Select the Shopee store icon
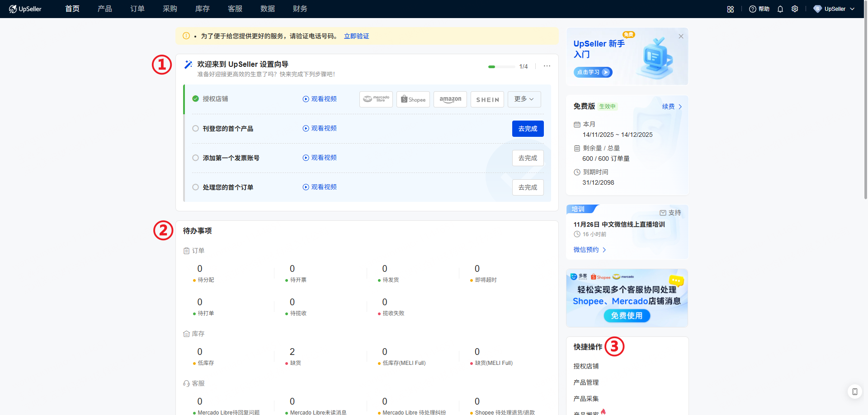This screenshot has height=415, width=868. [413, 99]
